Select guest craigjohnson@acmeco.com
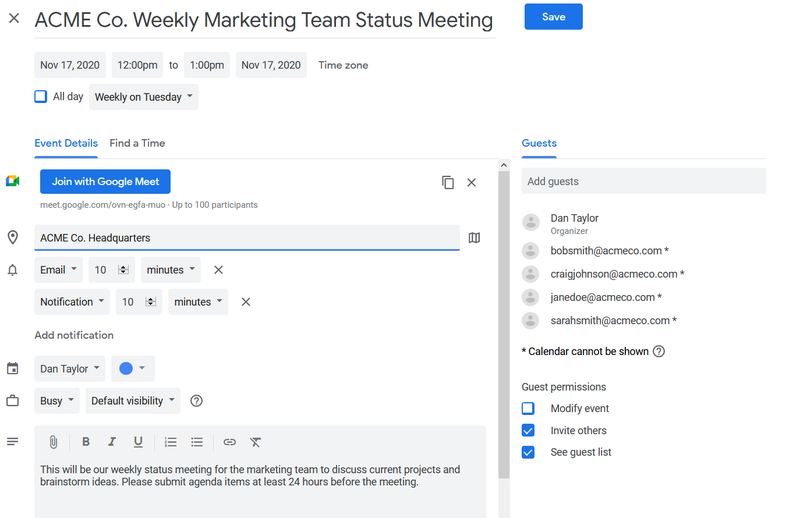Viewport: 800px width, 518px height. click(617, 274)
